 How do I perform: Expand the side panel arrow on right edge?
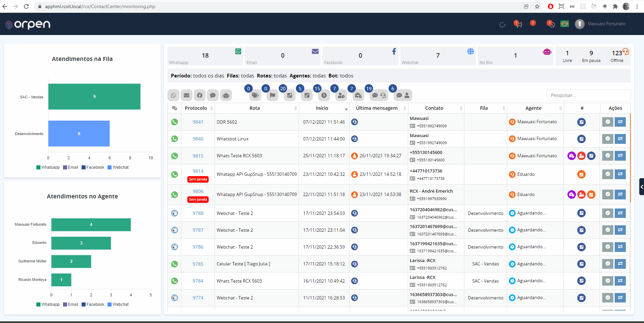point(642,187)
